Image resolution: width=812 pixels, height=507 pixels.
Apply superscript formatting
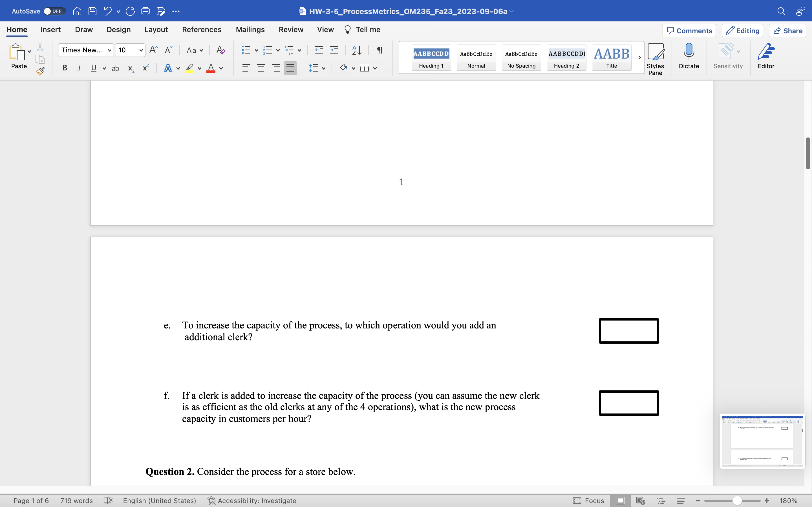click(145, 68)
